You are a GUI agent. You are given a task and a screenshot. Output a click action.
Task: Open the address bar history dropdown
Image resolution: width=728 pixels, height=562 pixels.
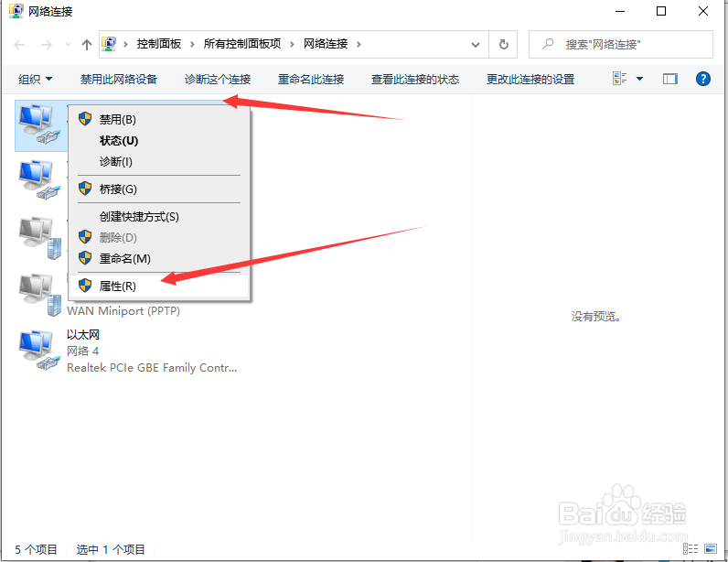(x=476, y=45)
